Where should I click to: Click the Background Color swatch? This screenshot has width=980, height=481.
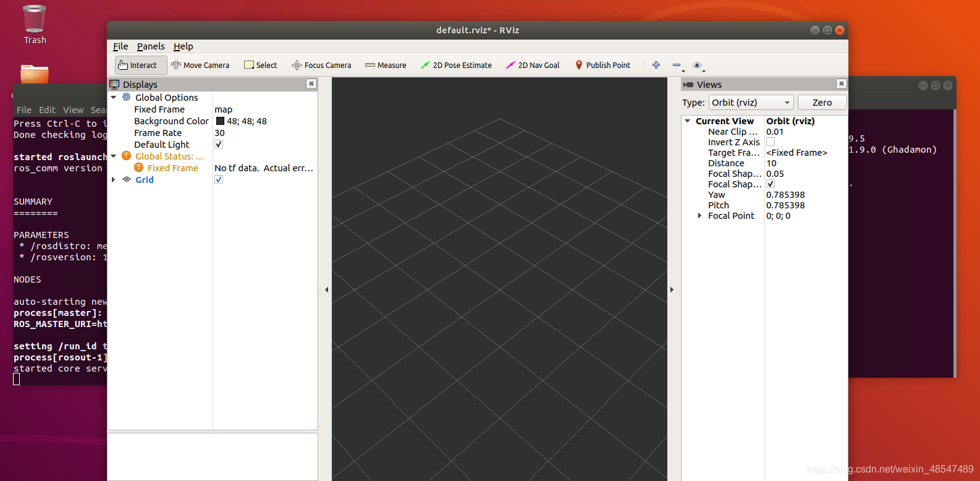point(220,121)
